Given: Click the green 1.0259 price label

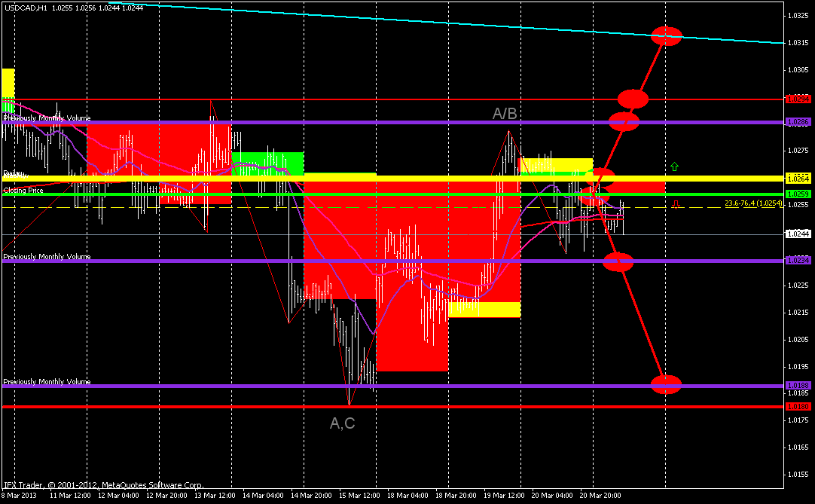Looking at the screenshot, I should click(x=798, y=194).
